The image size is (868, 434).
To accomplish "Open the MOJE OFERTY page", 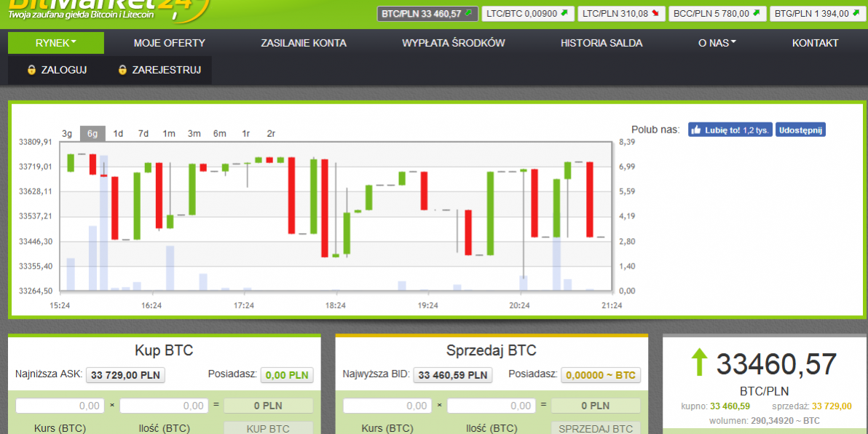I will [x=170, y=43].
